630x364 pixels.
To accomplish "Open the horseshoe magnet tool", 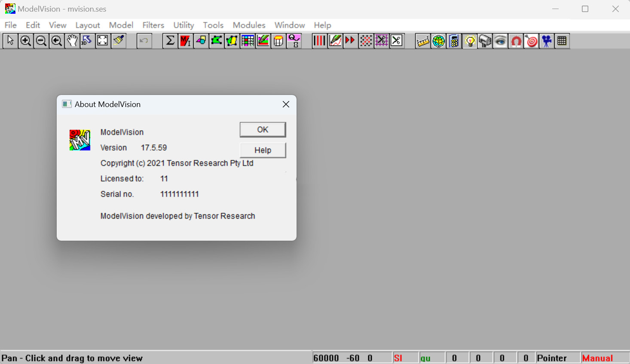I will tap(516, 41).
